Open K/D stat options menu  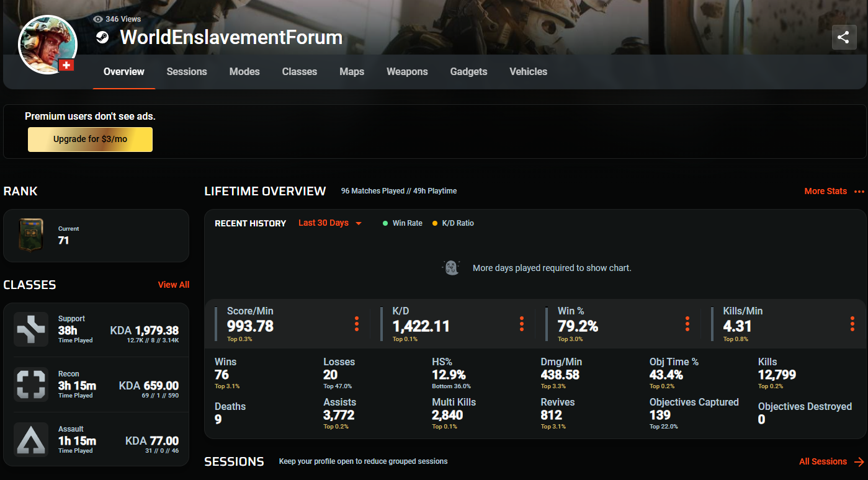522,324
